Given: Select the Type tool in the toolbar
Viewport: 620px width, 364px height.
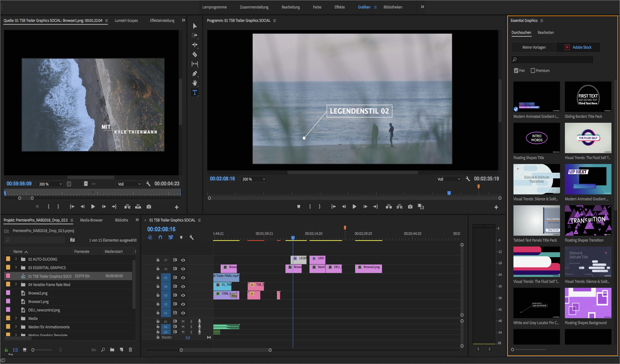Looking at the screenshot, I should [x=195, y=93].
